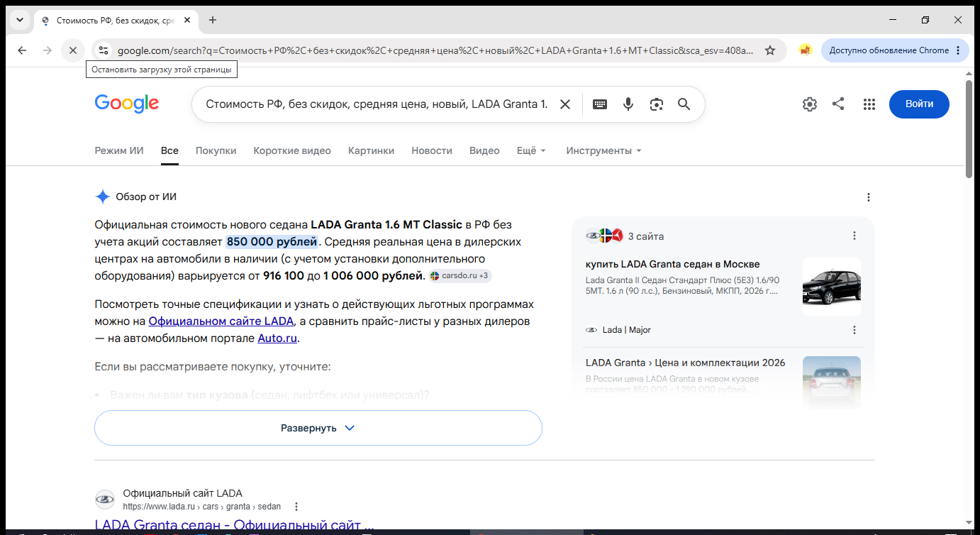
Task: Open the Google apps grid
Action: (869, 104)
